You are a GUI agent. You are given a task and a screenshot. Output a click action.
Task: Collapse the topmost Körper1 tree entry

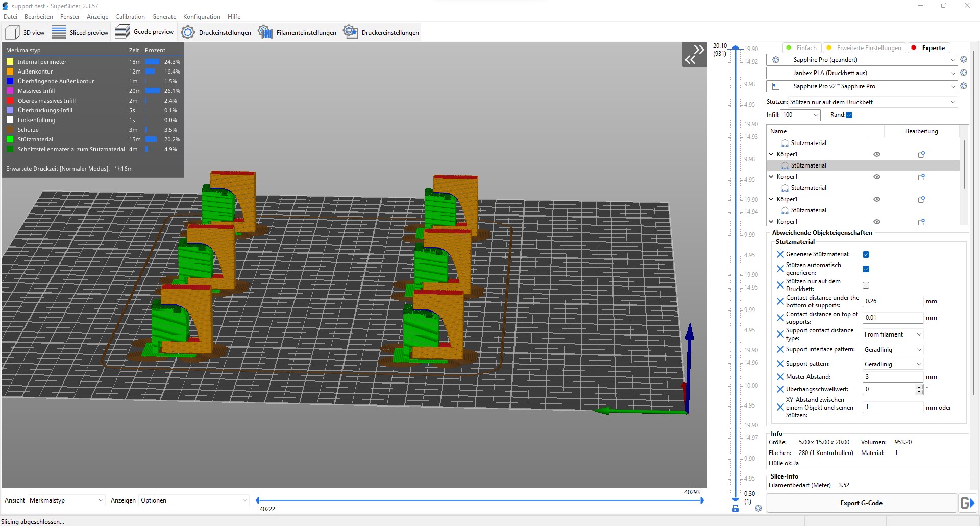(771, 154)
